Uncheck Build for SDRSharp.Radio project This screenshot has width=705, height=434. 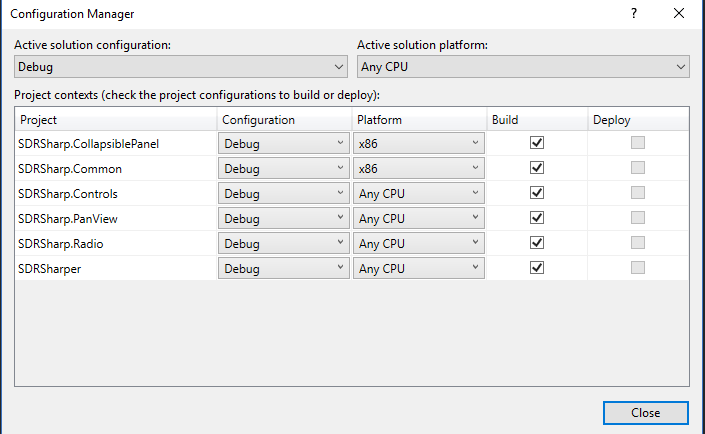coord(537,243)
